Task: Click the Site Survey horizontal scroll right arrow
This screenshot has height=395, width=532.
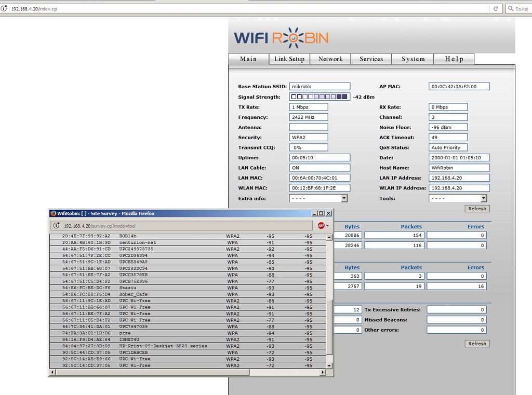Action: click(323, 372)
